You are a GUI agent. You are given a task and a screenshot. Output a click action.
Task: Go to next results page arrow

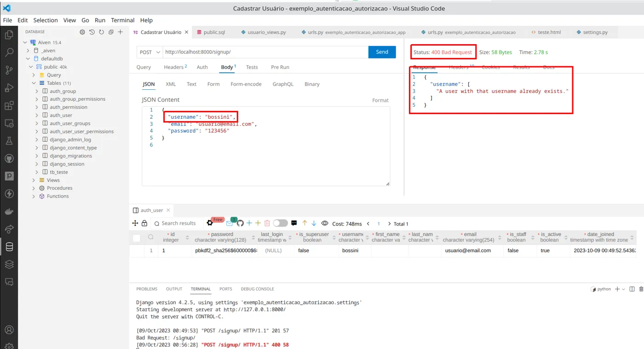click(390, 224)
